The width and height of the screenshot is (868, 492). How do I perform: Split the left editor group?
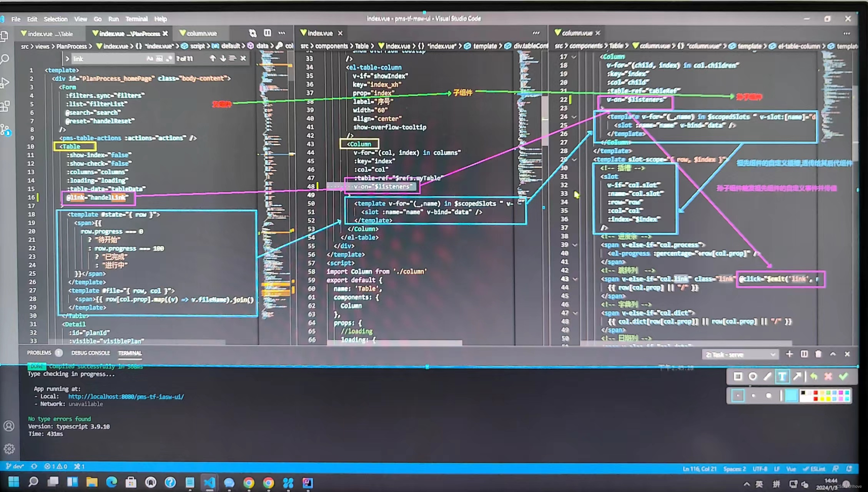pos(267,33)
